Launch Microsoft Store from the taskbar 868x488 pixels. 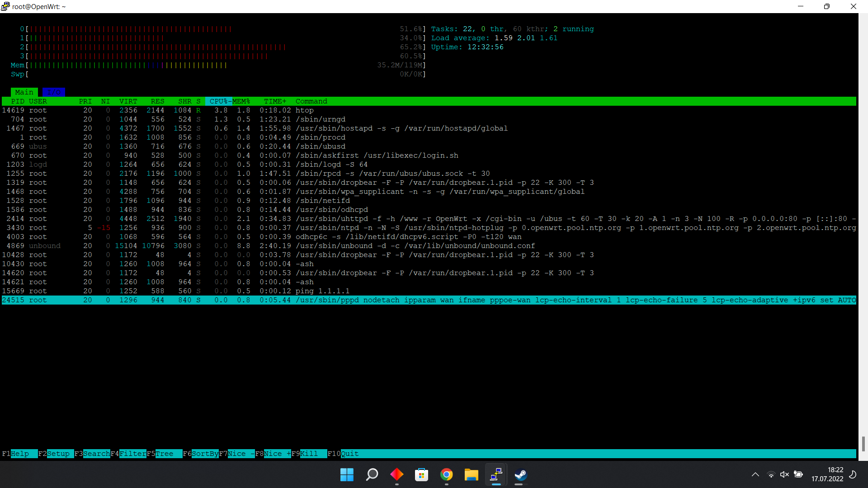(x=421, y=475)
